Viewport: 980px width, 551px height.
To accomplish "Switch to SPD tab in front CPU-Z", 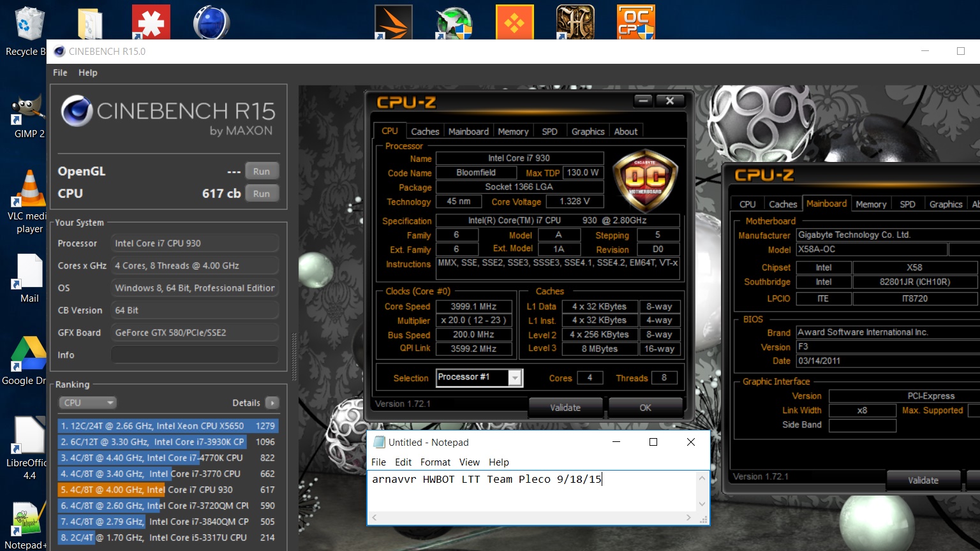I will point(549,131).
